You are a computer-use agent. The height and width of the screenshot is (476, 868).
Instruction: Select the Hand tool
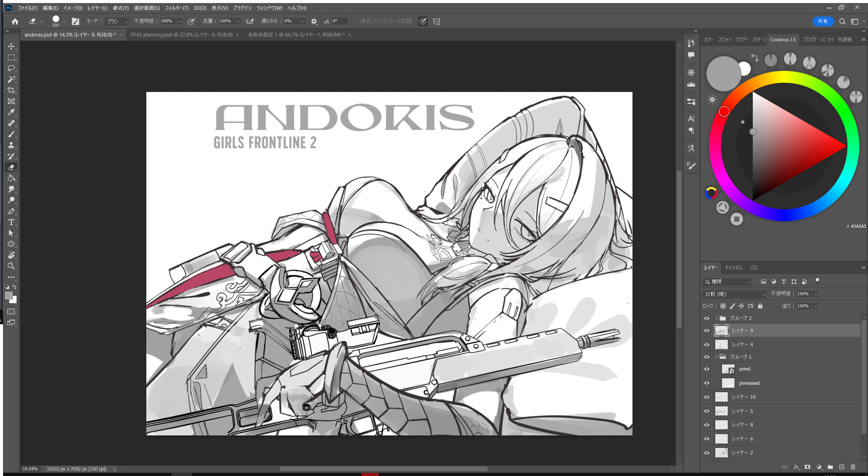[x=11, y=255]
